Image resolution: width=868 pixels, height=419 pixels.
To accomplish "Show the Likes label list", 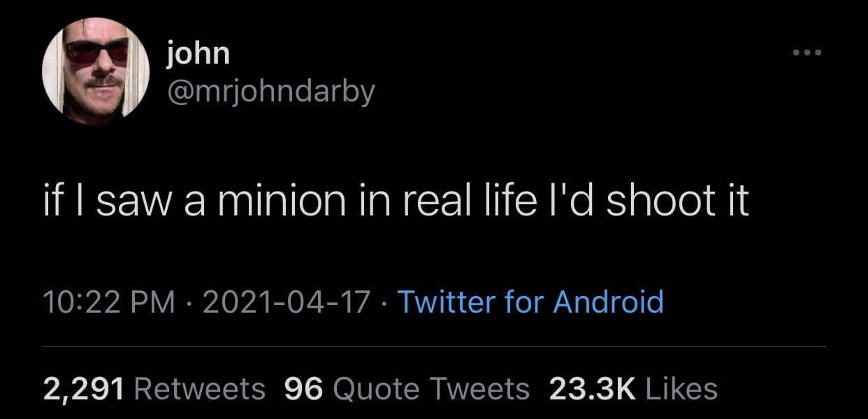I will point(680,389).
